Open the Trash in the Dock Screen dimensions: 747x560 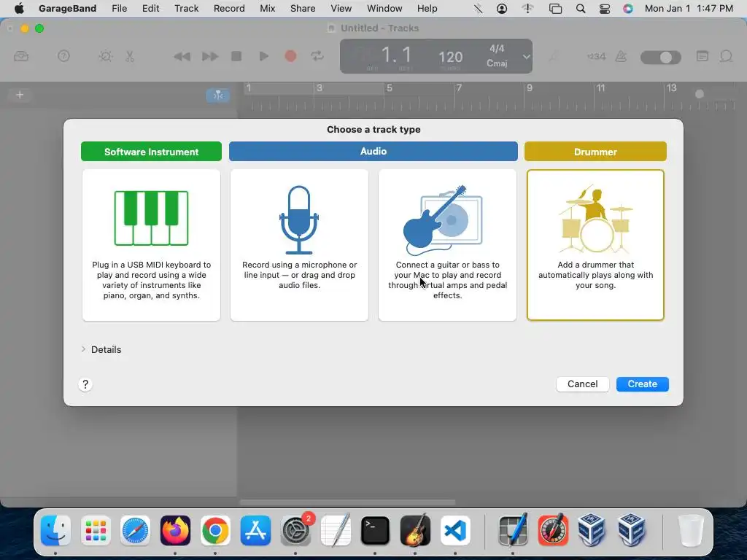click(x=691, y=530)
